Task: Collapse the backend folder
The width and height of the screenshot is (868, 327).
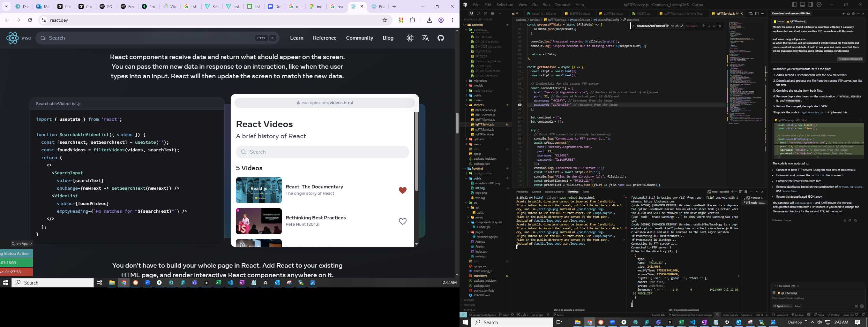Action: (477, 25)
